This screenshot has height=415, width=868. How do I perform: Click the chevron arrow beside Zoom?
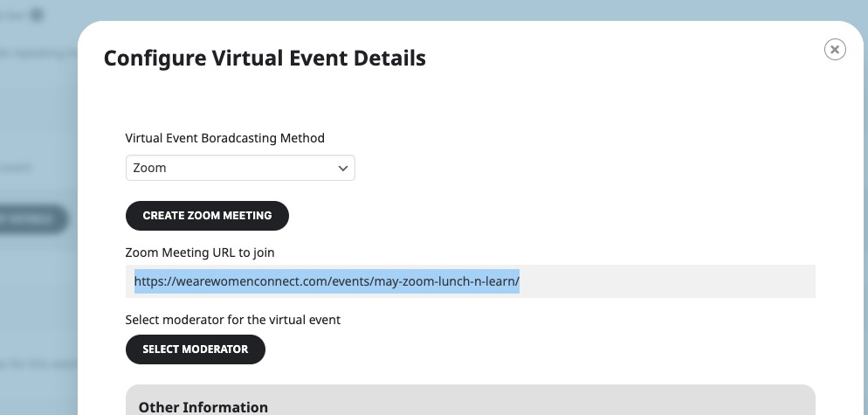[x=342, y=169]
